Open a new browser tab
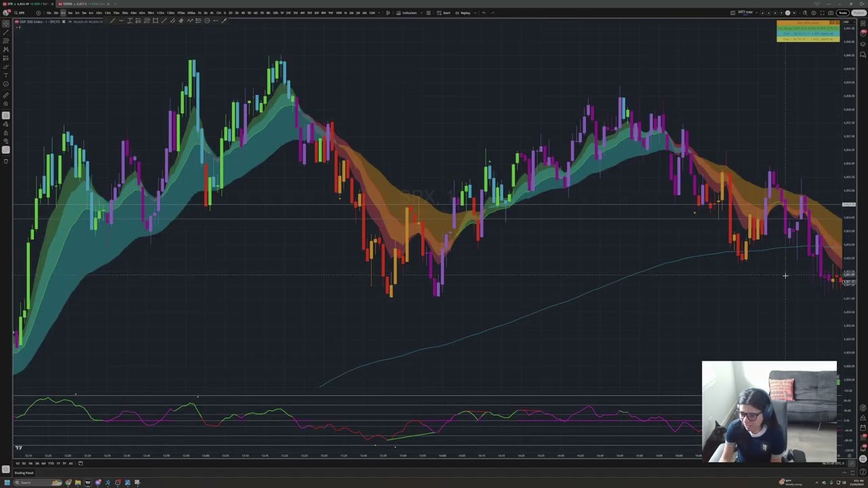Viewport: 868px width, 488px height. [x=115, y=3]
